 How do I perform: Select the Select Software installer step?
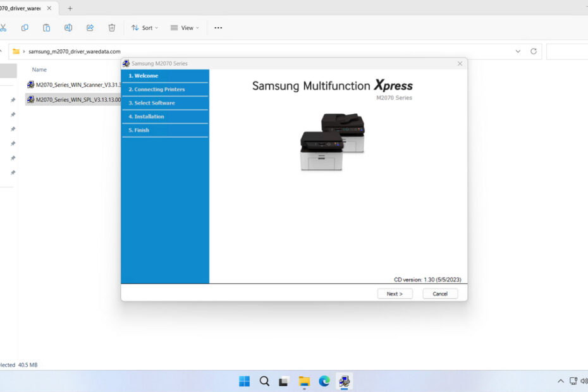[x=154, y=102]
